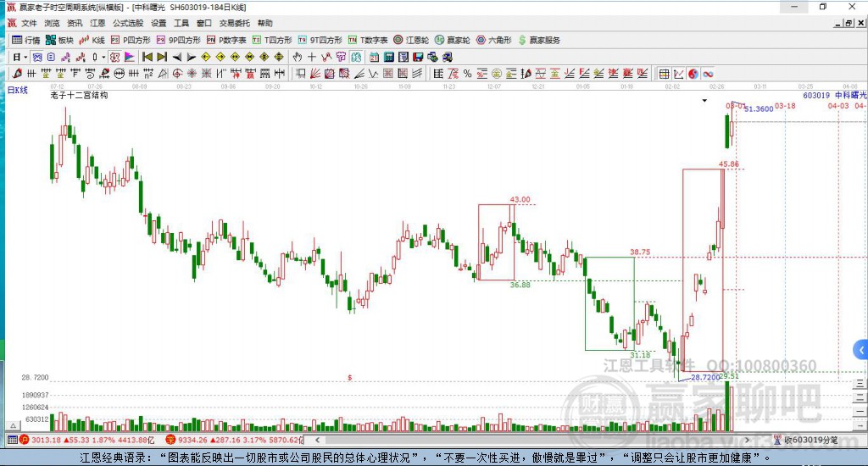Click the 603019 stock code

tap(816, 95)
